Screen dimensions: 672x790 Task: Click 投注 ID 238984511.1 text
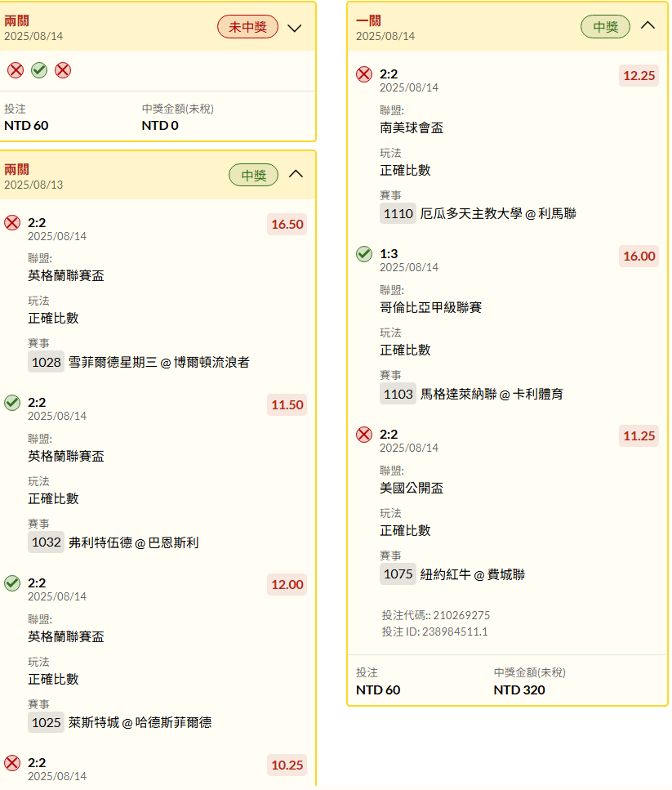tap(435, 632)
